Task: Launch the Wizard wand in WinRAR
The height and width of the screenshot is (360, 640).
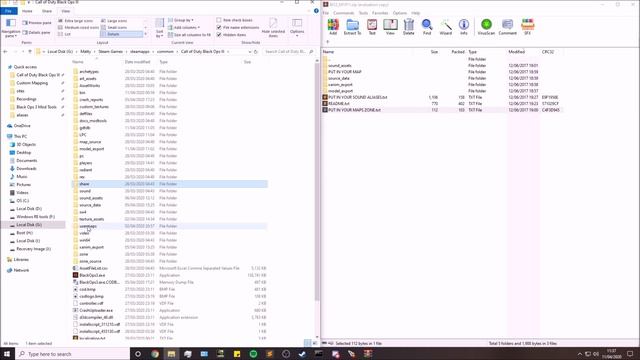Action: [x=445, y=27]
